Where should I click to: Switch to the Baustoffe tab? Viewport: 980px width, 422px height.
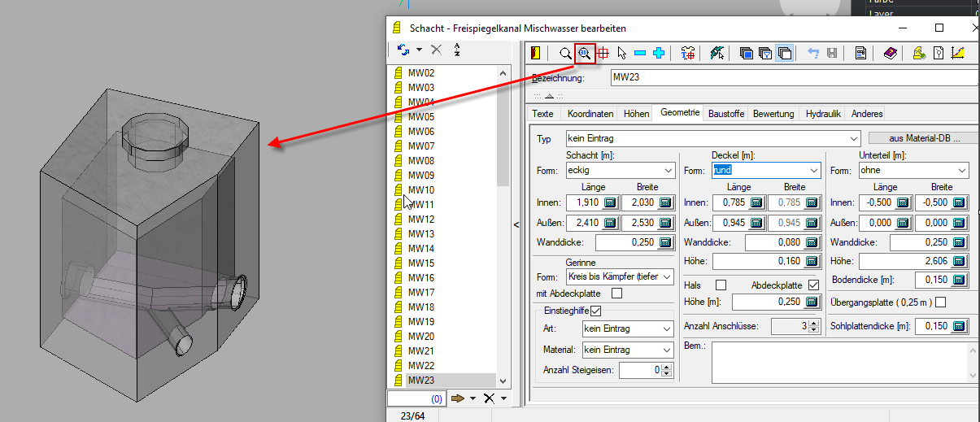725,114
